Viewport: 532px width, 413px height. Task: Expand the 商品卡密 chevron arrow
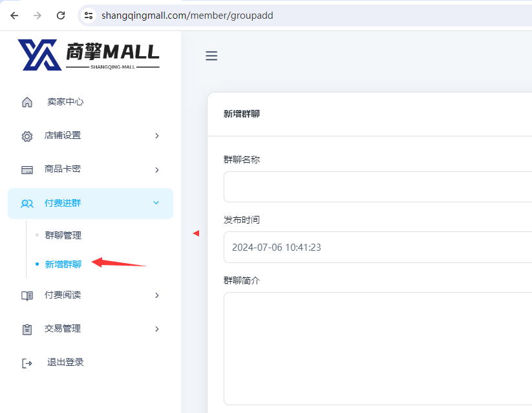(156, 169)
